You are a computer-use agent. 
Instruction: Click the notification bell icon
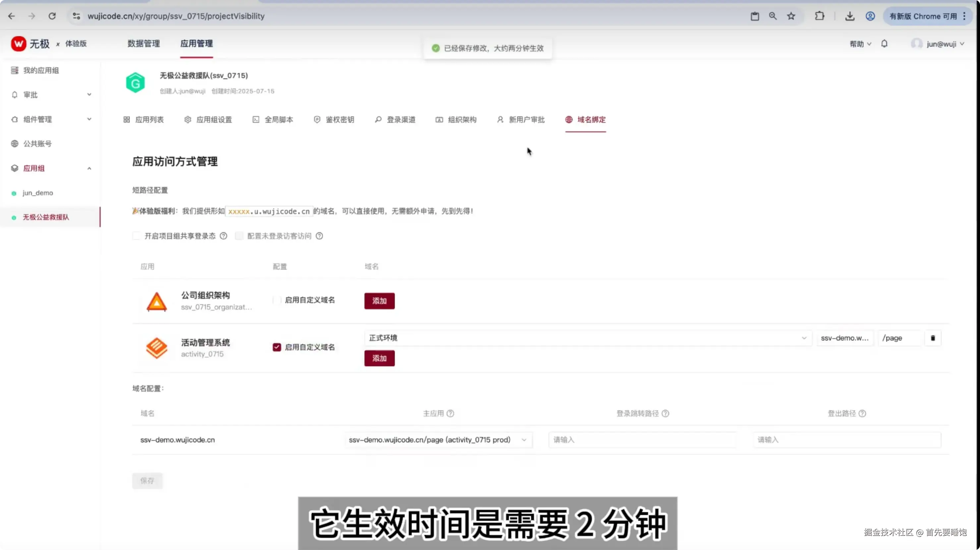pyautogui.click(x=884, y=44)
